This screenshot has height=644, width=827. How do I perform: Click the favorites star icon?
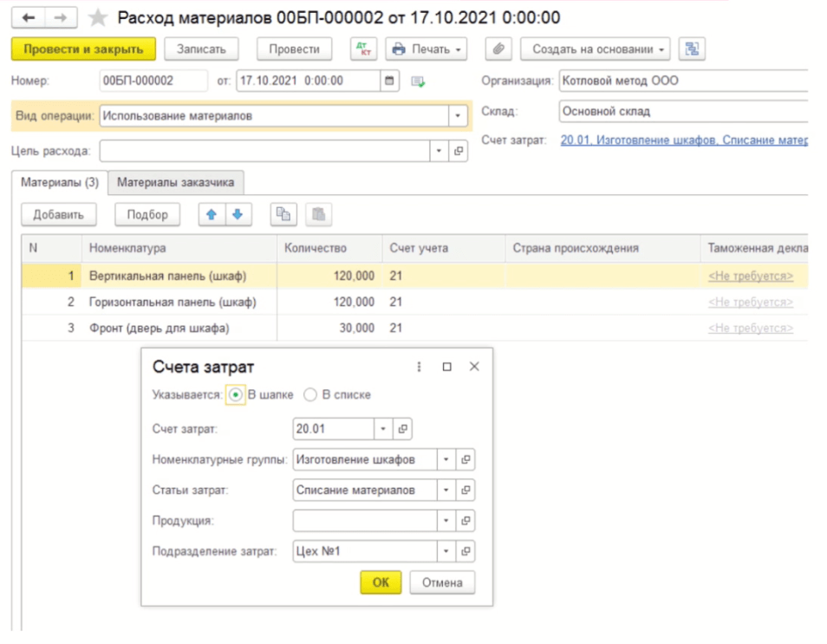[x=99, y=18]
